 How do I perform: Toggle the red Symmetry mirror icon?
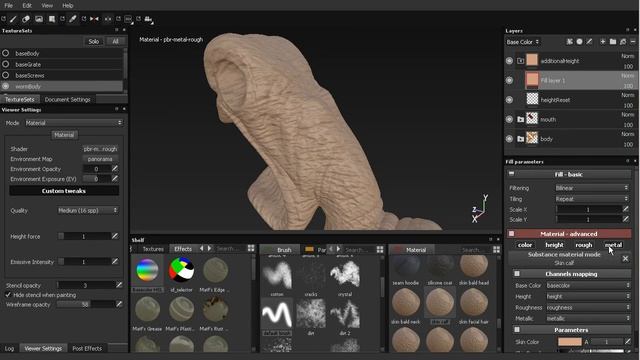pos(94,19)
